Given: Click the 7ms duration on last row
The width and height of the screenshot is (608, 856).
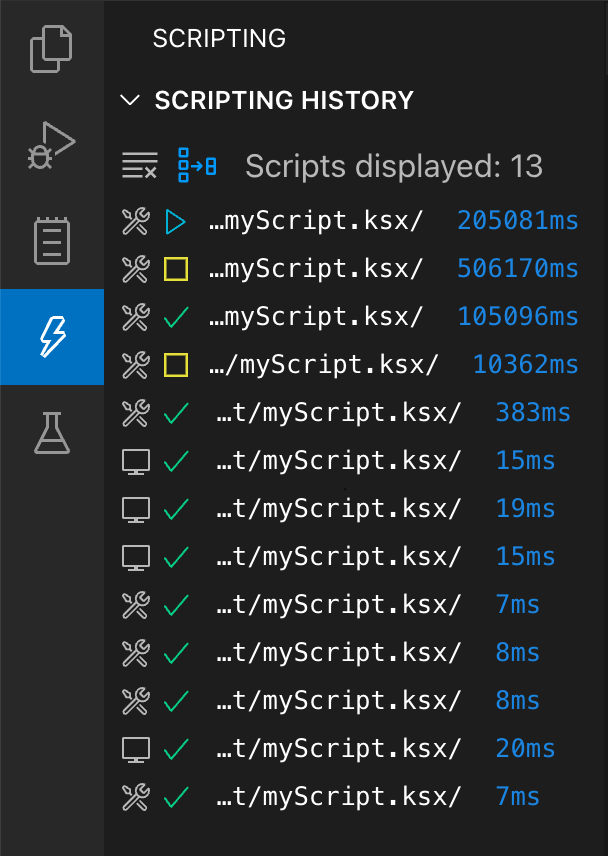Looking at the screenshot, I should [517, 796].
